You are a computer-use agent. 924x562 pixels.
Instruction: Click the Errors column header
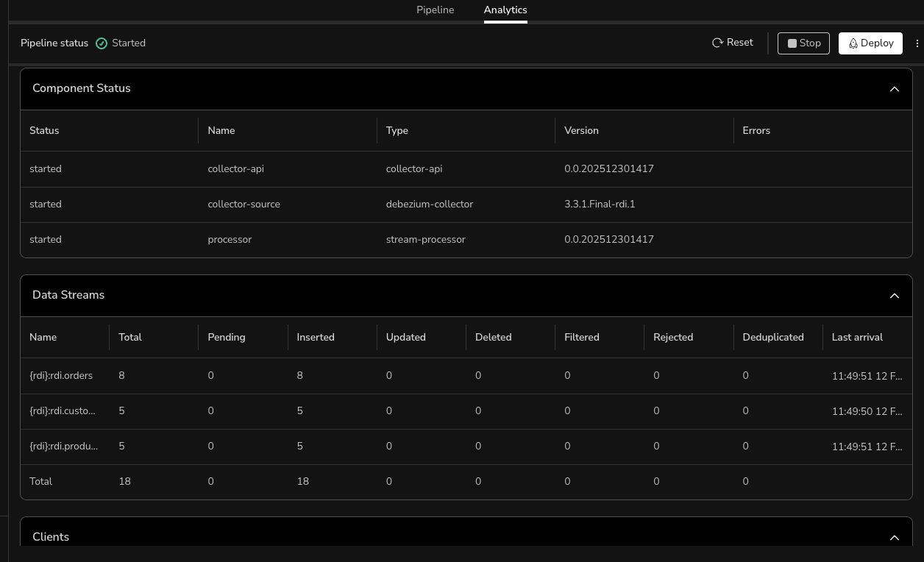click(x=756, y=131)
